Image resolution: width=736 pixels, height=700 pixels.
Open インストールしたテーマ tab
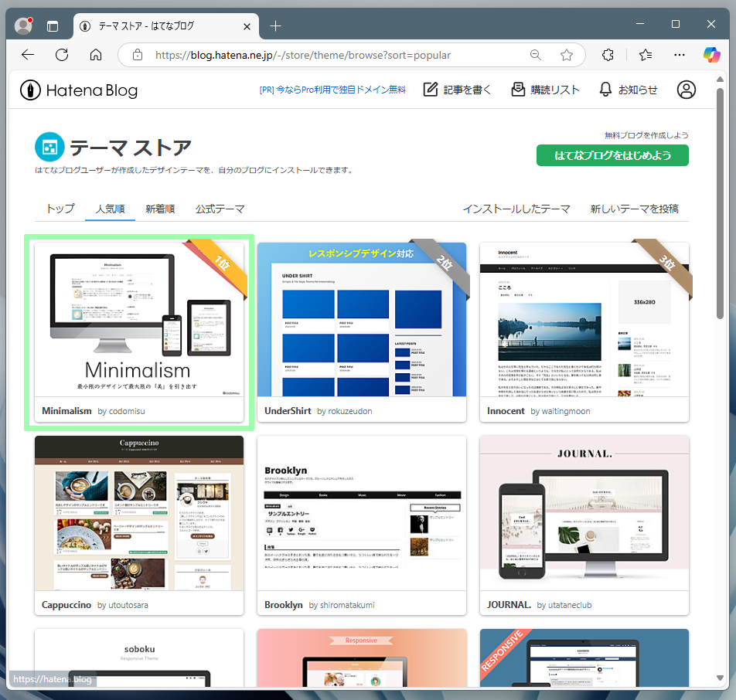tap(516, 209)
